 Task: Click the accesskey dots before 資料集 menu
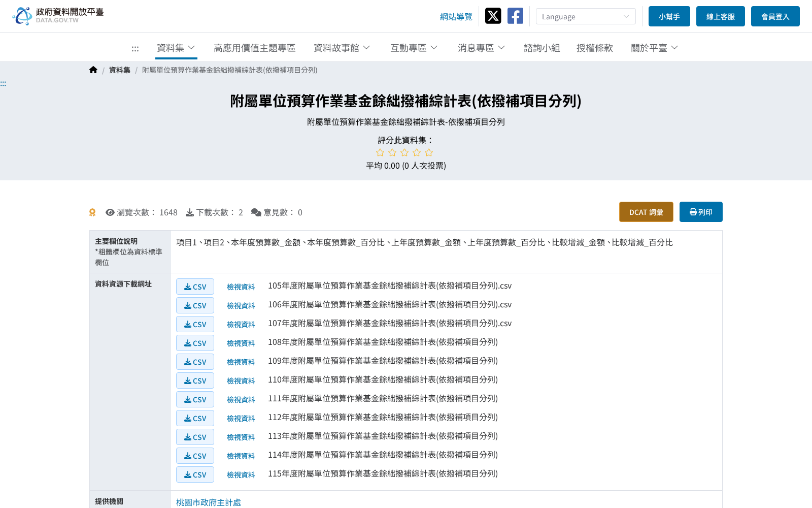(135, 49)
